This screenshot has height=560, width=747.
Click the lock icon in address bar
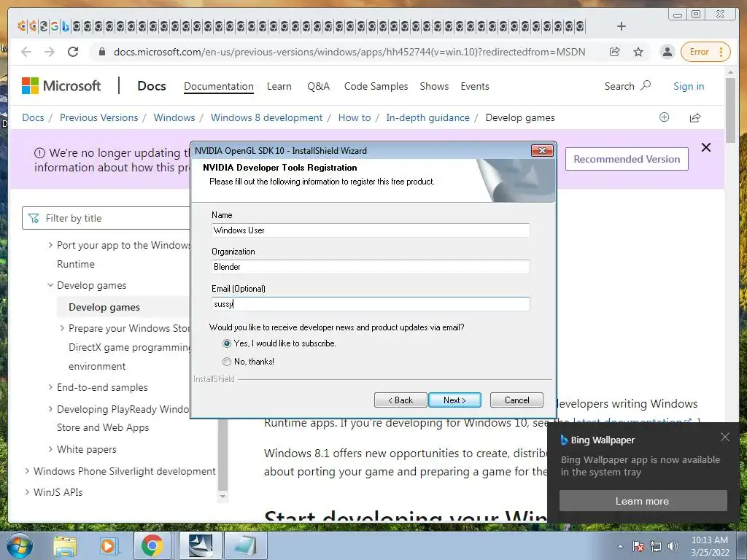pyautogui.click(x=102, y=52)
